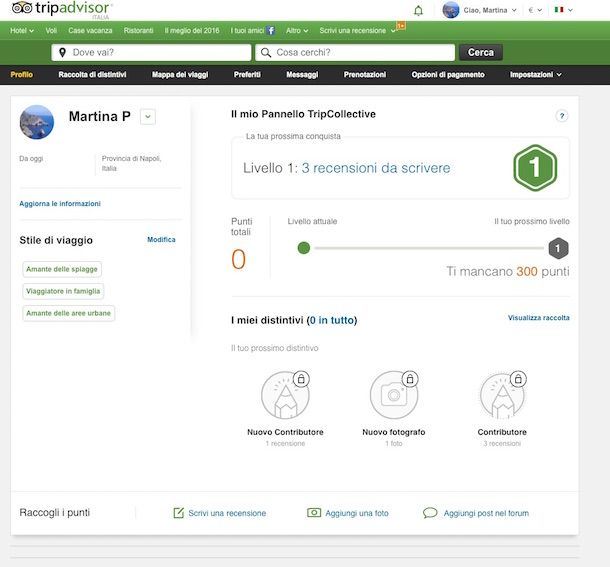
Task: Click in the Cosa cerchi? input field
Action: coord(355,53)
